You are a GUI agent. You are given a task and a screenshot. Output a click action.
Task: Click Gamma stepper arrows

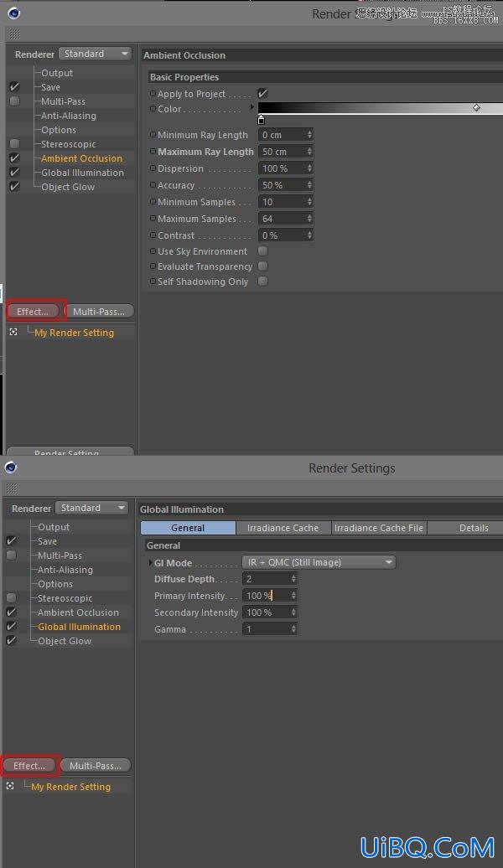(x=293, y=629)
